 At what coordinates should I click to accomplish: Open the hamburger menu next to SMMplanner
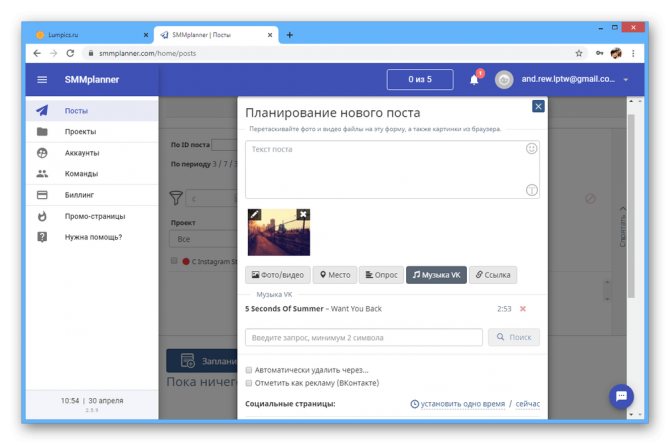pyautogui.click(x=42, y=80)
